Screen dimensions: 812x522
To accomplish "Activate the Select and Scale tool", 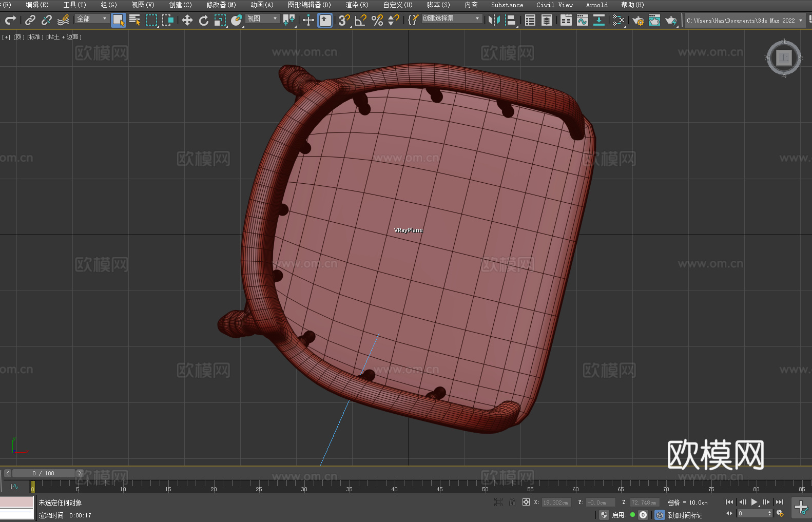I will tap(220, 20).
